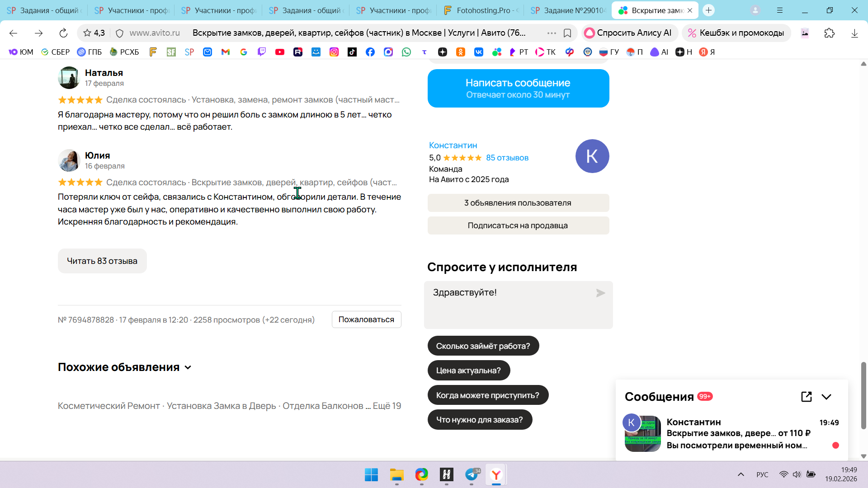
Task: Click Пожаловаться button
Action: [366, 319]
